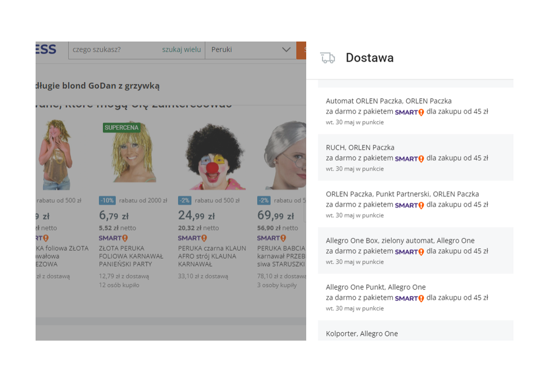Click the orange search button
The height and width of the screenshot is (392, 555).
coord(301,50)
